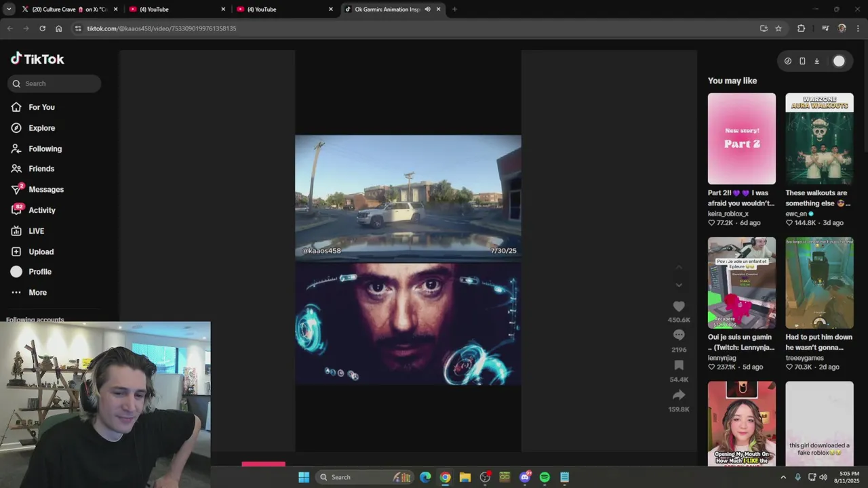
Task: Open OBS Studio from the taskbar
Action: point(485,477)
